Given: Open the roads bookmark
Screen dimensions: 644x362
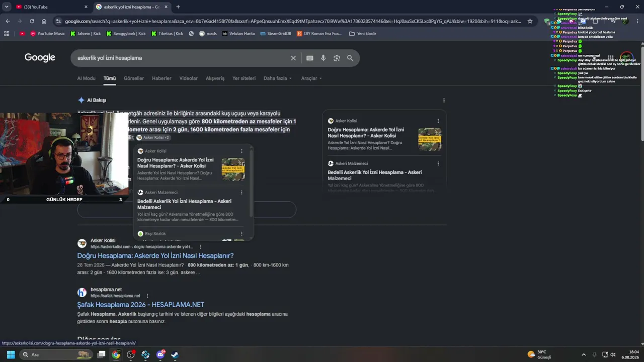Looking at the screenshot, I should (x=208, y=34).
